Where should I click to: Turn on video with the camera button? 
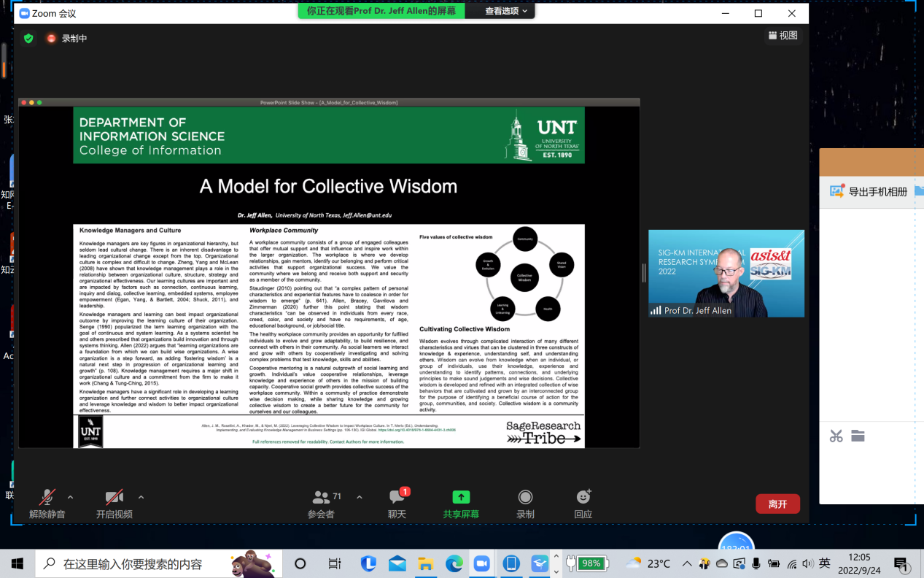(x=114, y=498)
